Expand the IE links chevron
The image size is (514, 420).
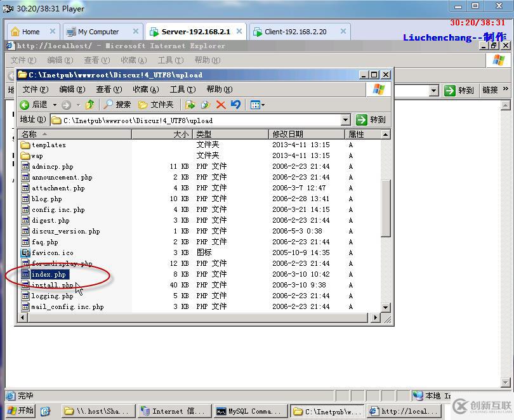click(505, 89)
